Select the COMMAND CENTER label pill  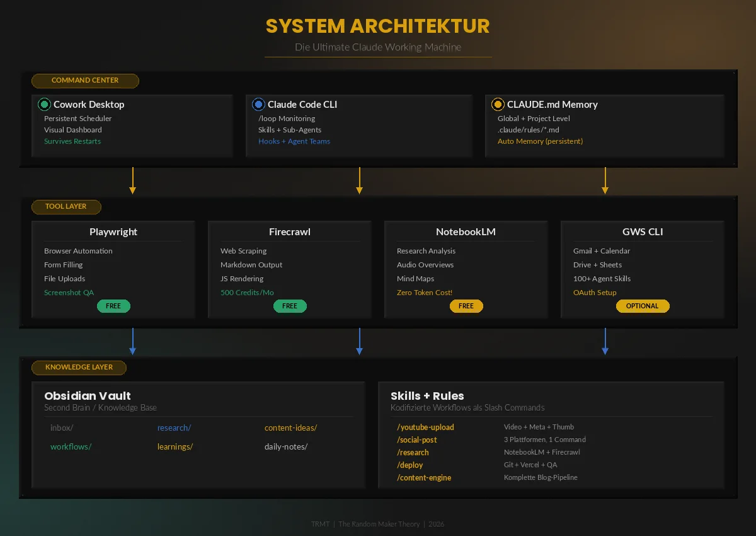pyautogui.click(x=85, y=81)
